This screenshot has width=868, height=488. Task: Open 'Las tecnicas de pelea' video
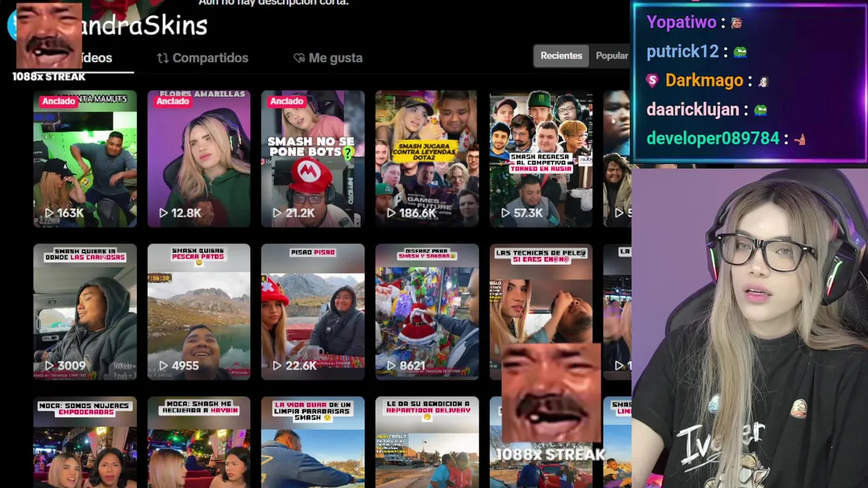pos(540,295)
